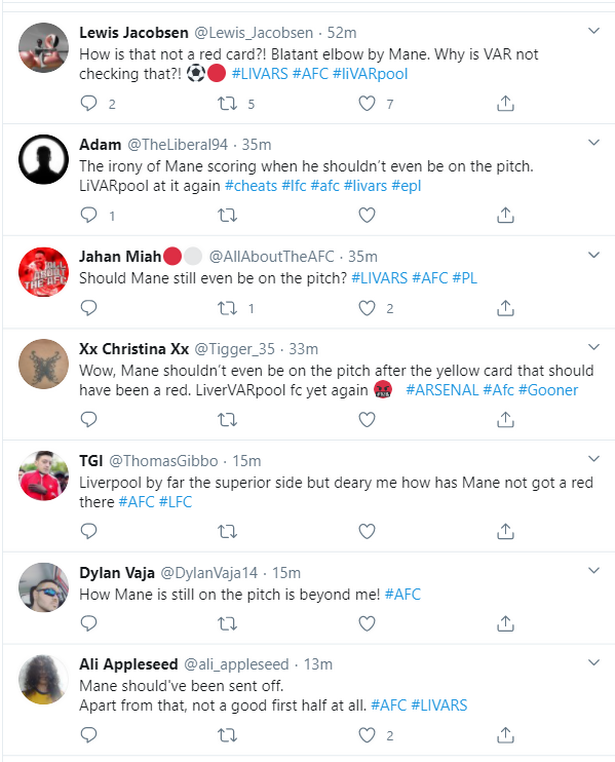Image resolution: width=615 pixels, height=762 pixels.
Task: Share TGI's tweet
Action: (506, 532)
